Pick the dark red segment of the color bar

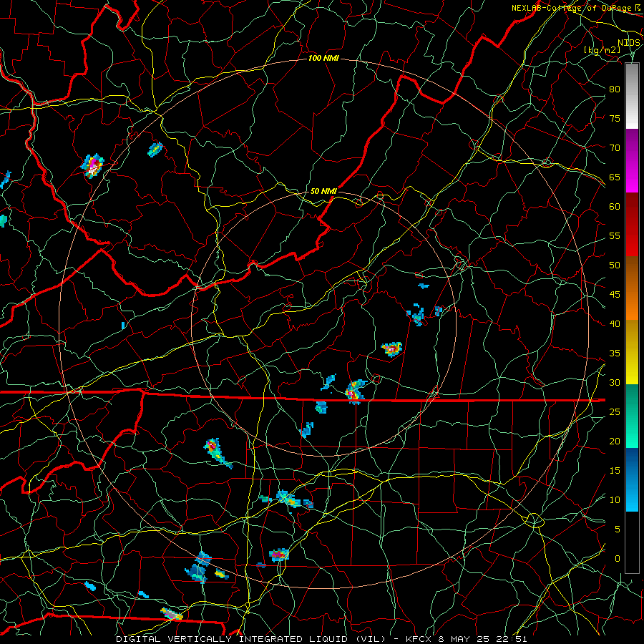click(x=632, y=225)
